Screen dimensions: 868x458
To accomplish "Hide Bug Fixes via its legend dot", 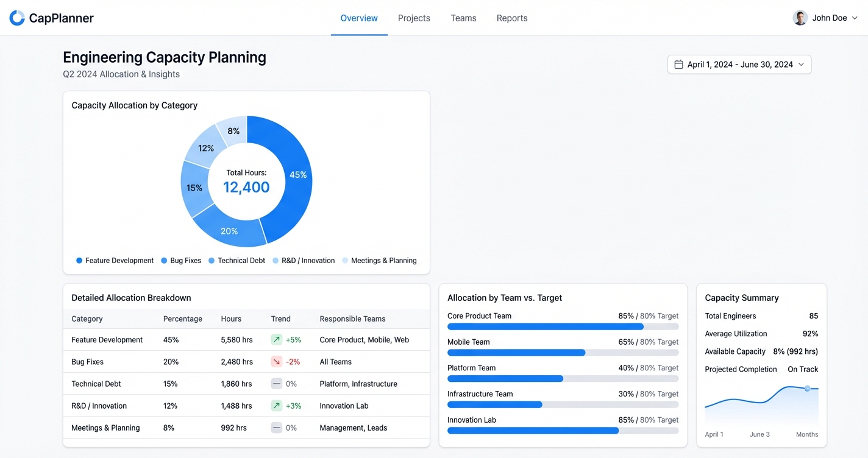I will 163,260.
